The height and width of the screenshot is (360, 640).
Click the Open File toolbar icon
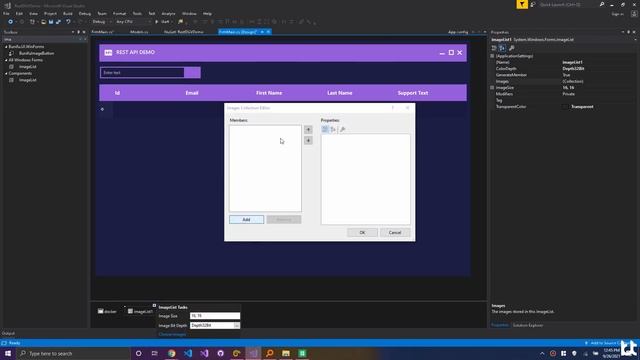43,22
